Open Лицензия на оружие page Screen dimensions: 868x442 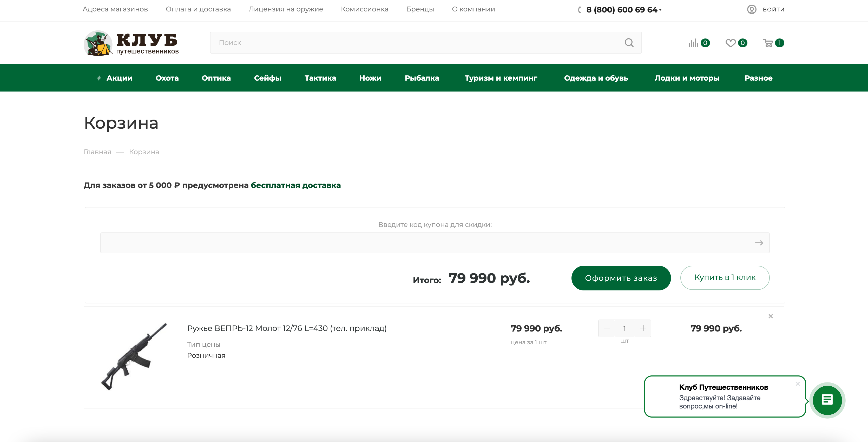pyautogui.click(x=286, y=9)
